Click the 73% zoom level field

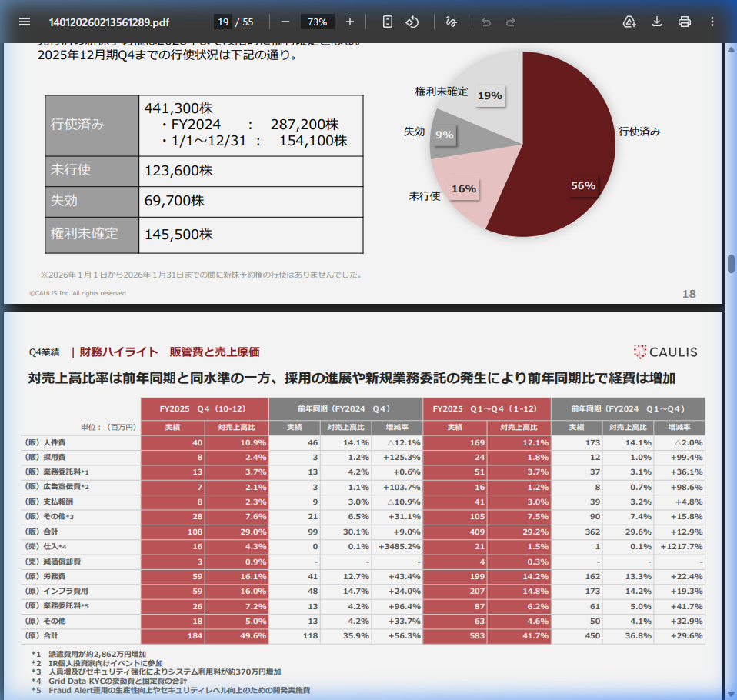coord(317,22)
